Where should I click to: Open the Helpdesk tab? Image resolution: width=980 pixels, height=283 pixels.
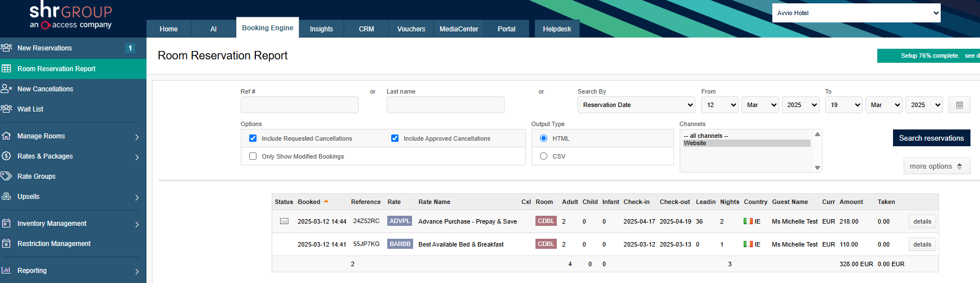tap(557, 29)
